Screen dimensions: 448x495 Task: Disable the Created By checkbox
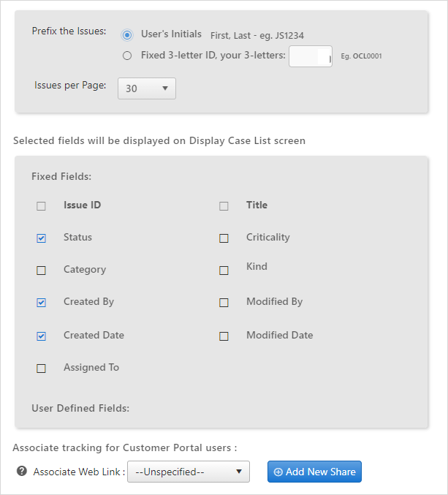(x=42, y=303)
